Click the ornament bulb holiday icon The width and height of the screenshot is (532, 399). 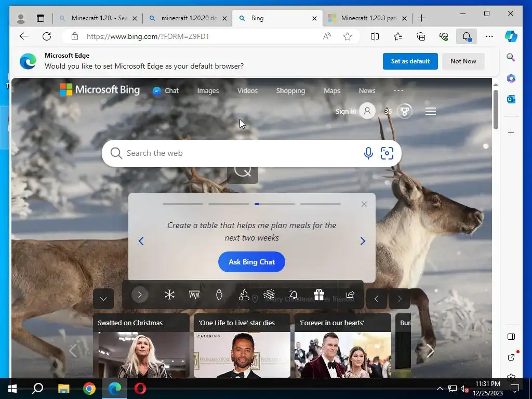pyautogui.click(x=219, y=295)
